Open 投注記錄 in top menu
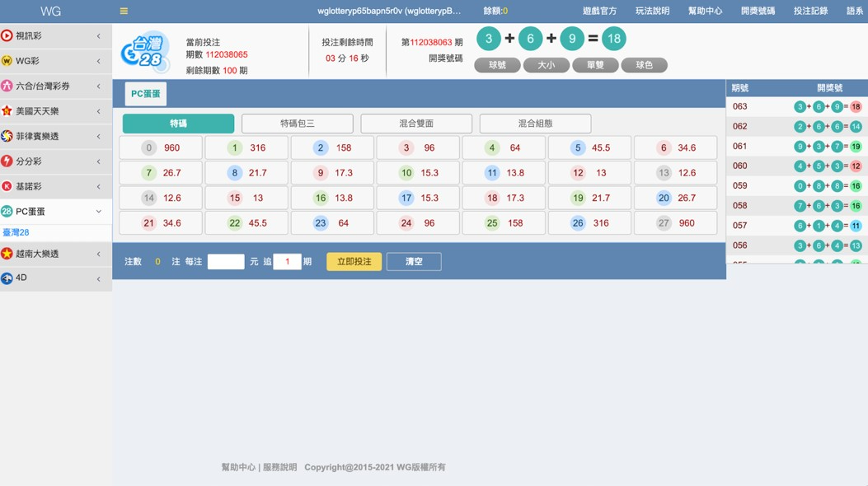868x486 pixels. (x=810, y=12)
